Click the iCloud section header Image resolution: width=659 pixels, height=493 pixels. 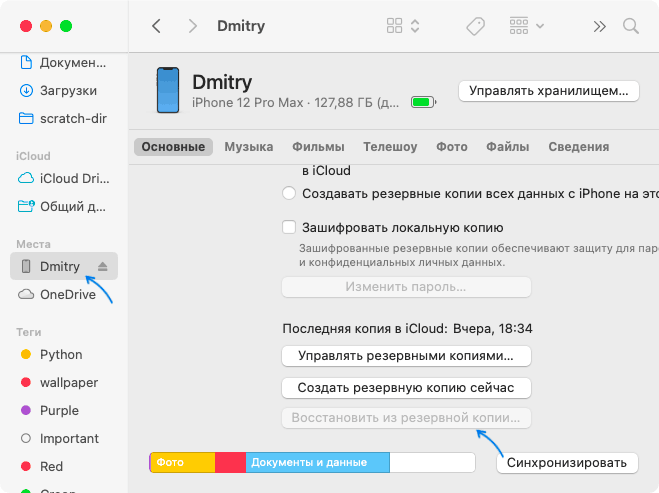[x=33, y=156]
